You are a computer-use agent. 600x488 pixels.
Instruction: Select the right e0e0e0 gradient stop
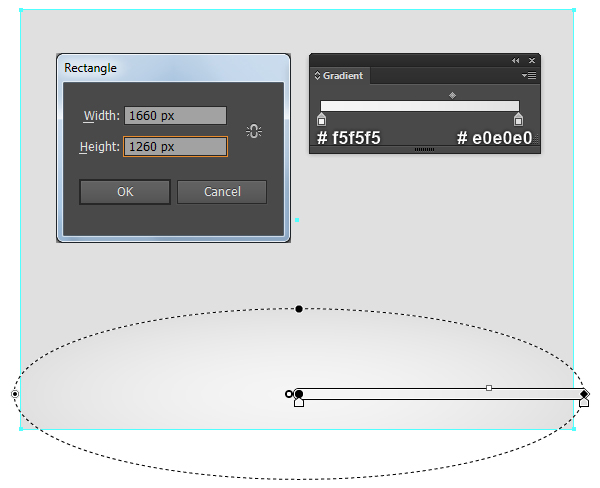518,119
